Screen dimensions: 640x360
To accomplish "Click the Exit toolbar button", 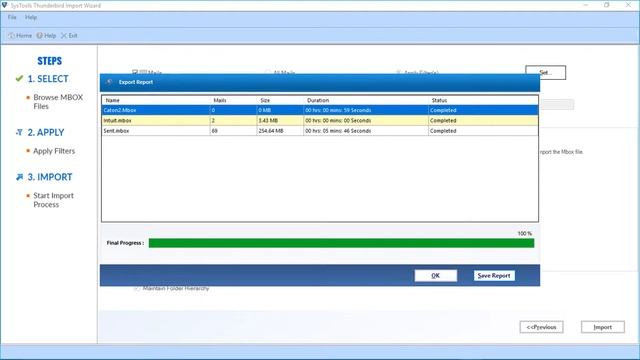I will pyautogui.click(x=69, y=36).
